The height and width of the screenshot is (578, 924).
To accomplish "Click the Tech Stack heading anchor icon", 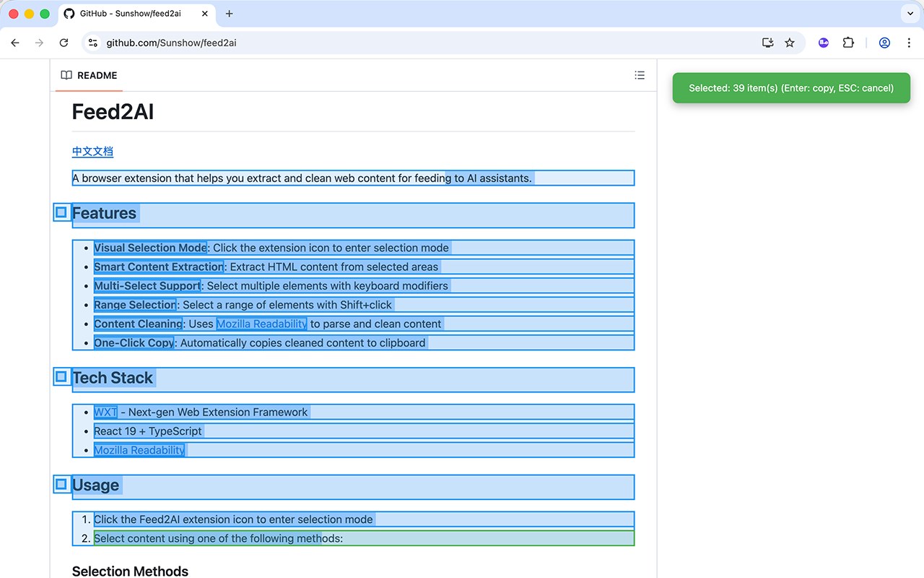I will pyautogui.click(x=61, y=376).
